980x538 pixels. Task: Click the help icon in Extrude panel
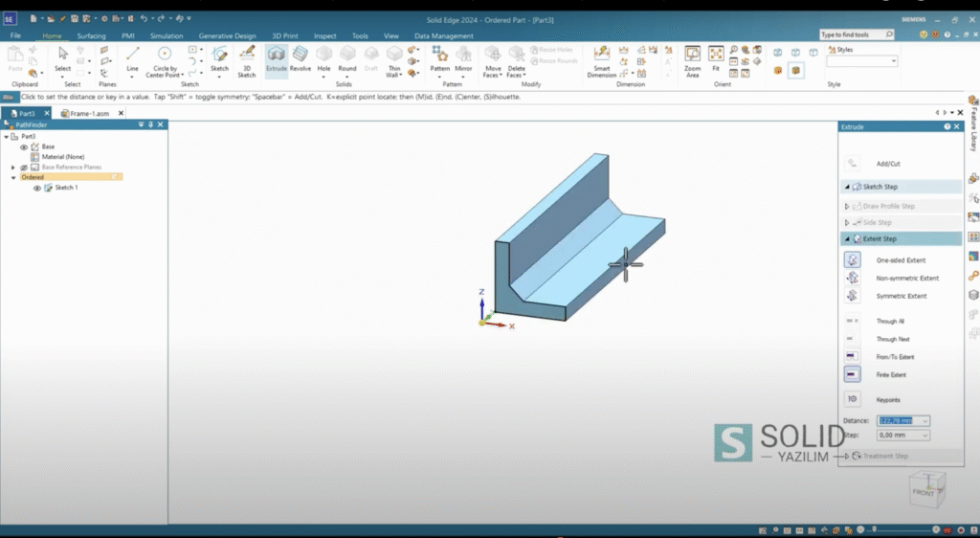(947, 127)
